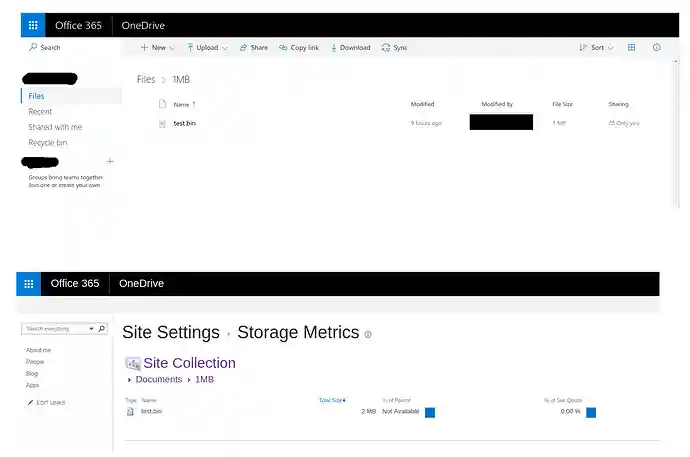The width and height of the screenshot is (690, 457).
Task: Open test.bin in Storage Metrics
Action: (x=151, y=411)
